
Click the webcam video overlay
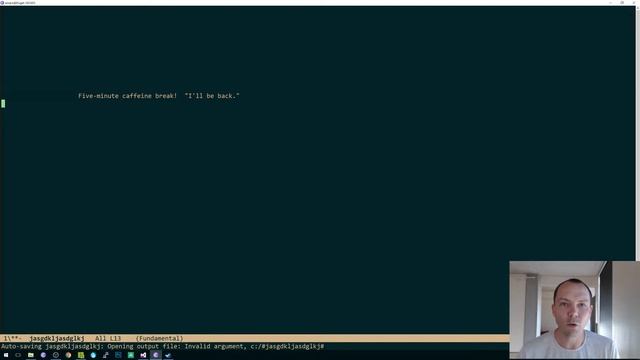[574, 310]
